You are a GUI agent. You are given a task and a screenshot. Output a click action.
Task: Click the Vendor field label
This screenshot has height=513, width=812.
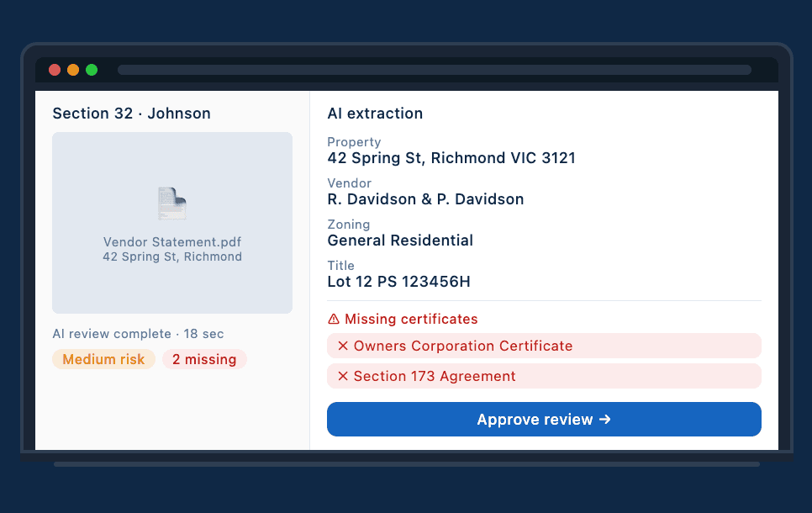click(350, 183)
